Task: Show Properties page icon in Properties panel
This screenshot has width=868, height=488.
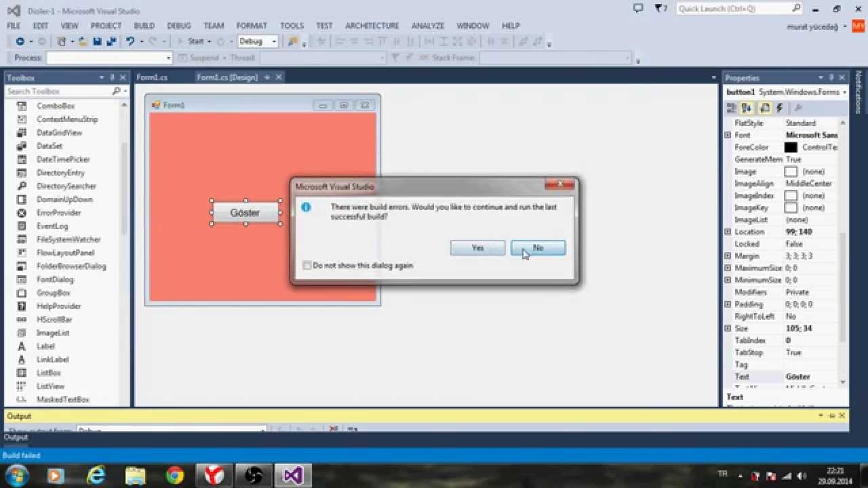Action: (x=764, y=108)
